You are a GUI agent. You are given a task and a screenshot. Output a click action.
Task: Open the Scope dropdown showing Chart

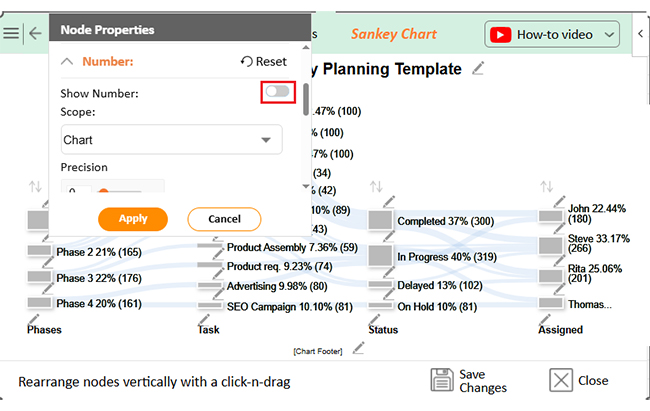pyautogui.click(x=172, y=140)
